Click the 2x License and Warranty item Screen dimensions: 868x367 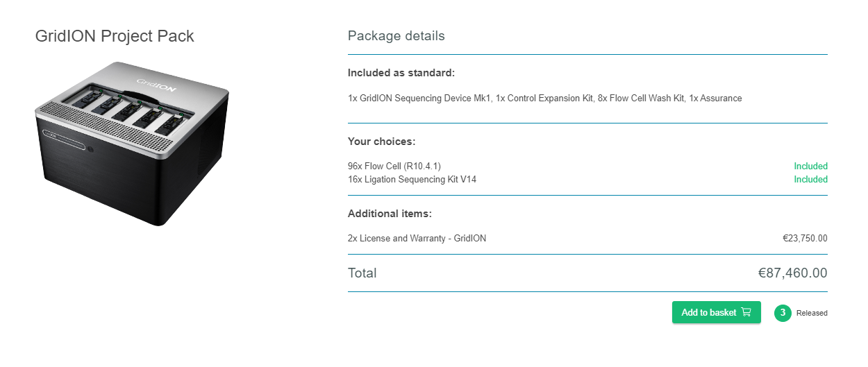point(417,238)
